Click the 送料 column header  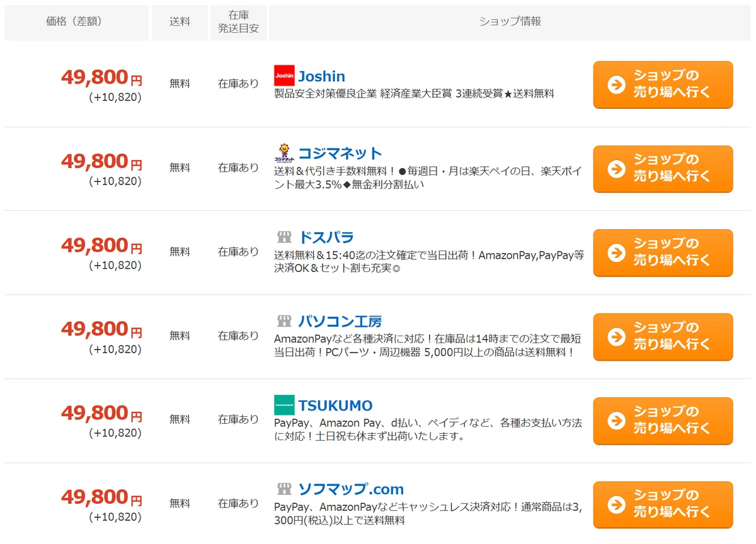pyautogui.click(x=180, y=23)
